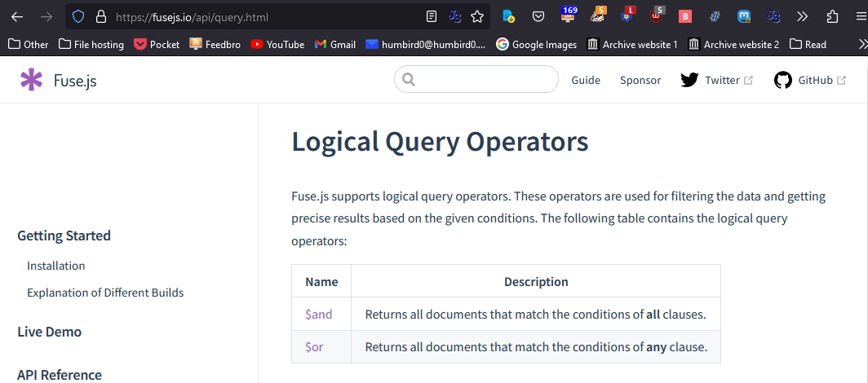Toggle Firefox reader view icon
The image size is (868, 383).
tap(432, 16)
